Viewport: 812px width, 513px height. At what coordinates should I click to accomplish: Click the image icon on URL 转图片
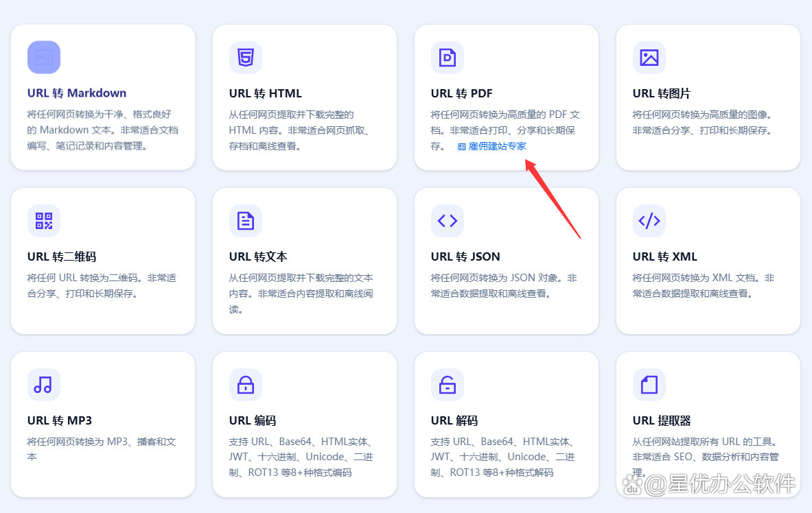pyautogui.click(x=649, y=58)
